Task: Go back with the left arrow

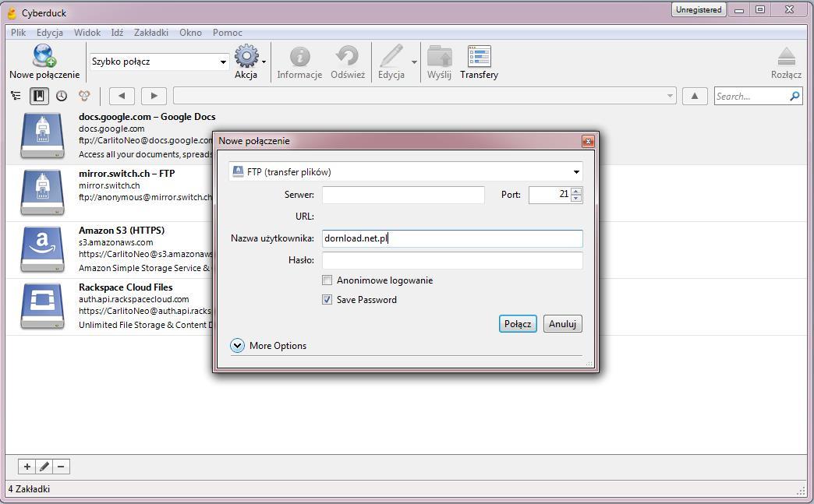Action: (122, 96)
